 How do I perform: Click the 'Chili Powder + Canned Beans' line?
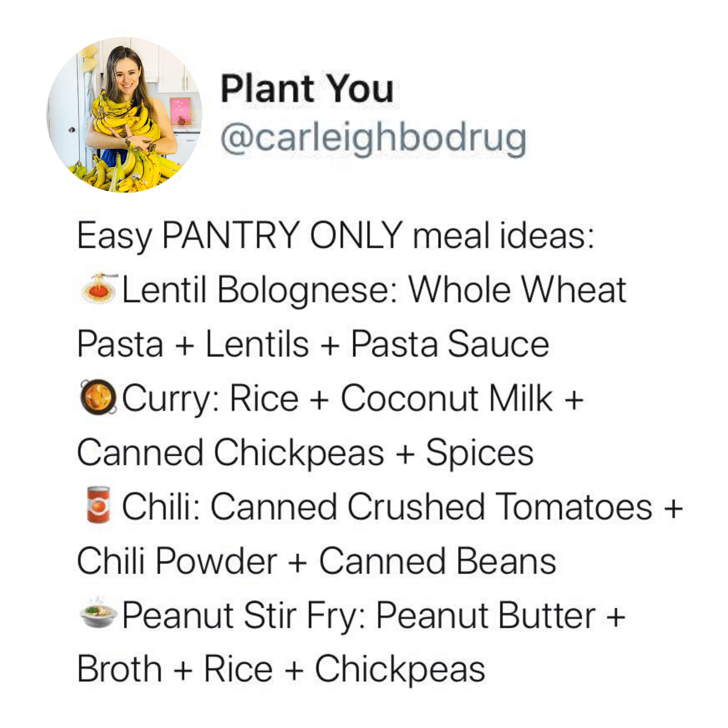pos(317,561)
